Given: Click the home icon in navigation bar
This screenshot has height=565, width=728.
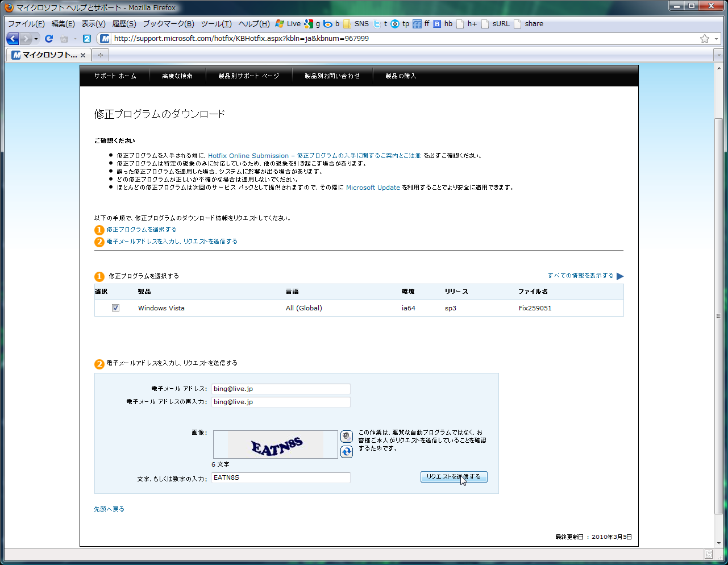Looking at the screenshot, I should [64, 39].
